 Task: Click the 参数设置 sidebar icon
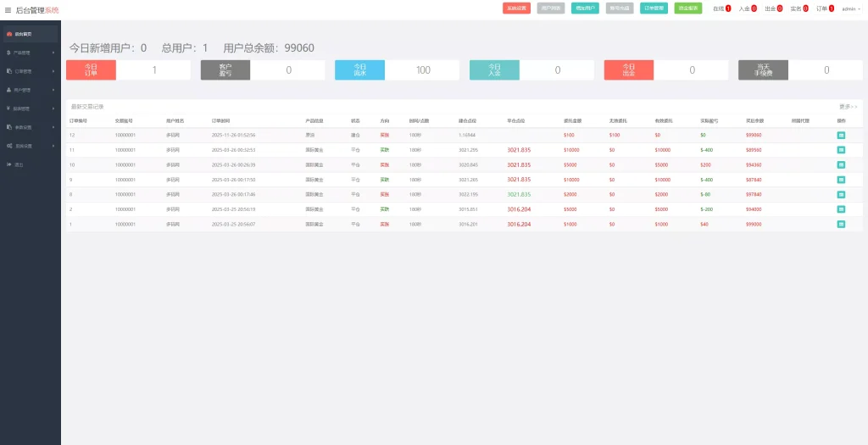point(8,127)
